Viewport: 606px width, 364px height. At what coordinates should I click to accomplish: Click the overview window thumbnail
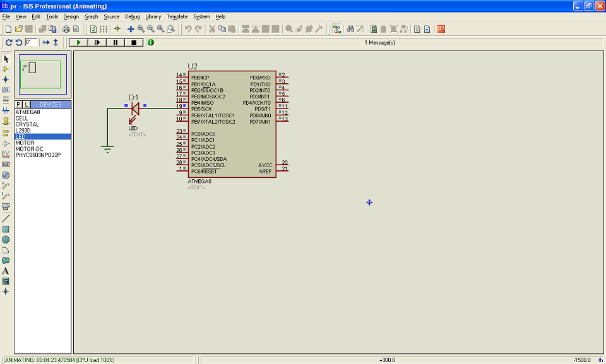coord(43,74)
